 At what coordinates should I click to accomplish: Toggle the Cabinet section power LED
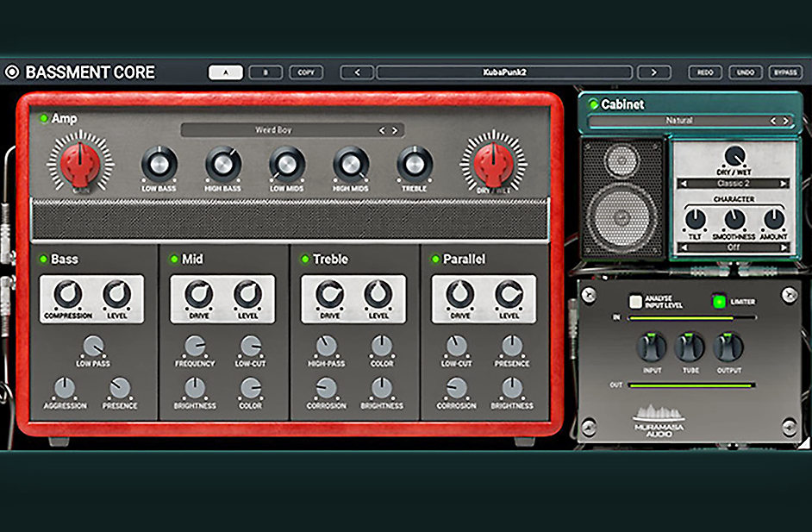594,104
